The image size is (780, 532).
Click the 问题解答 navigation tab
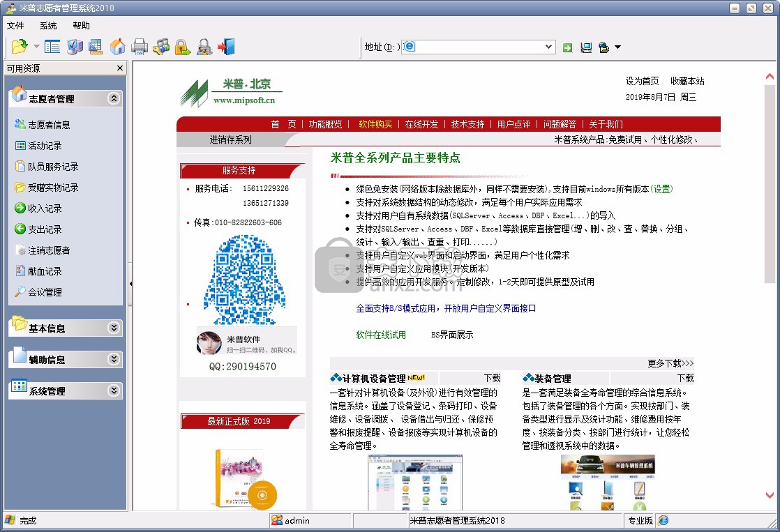click(x=560, y=124)
